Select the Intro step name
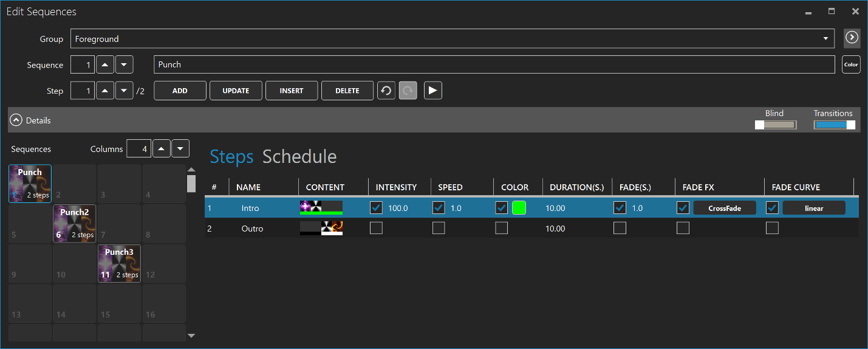The image size is (868, 349). pyautogui.click(x=250, y=208)
